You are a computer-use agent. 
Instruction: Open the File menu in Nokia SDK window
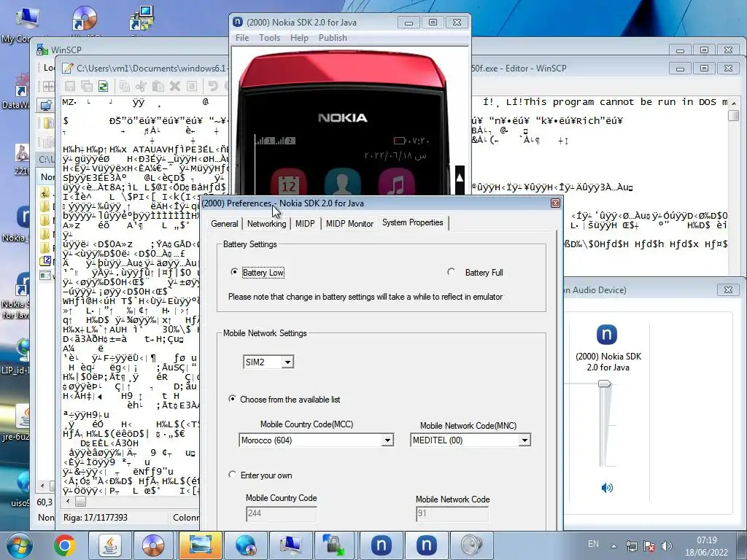tap(242, 38)
